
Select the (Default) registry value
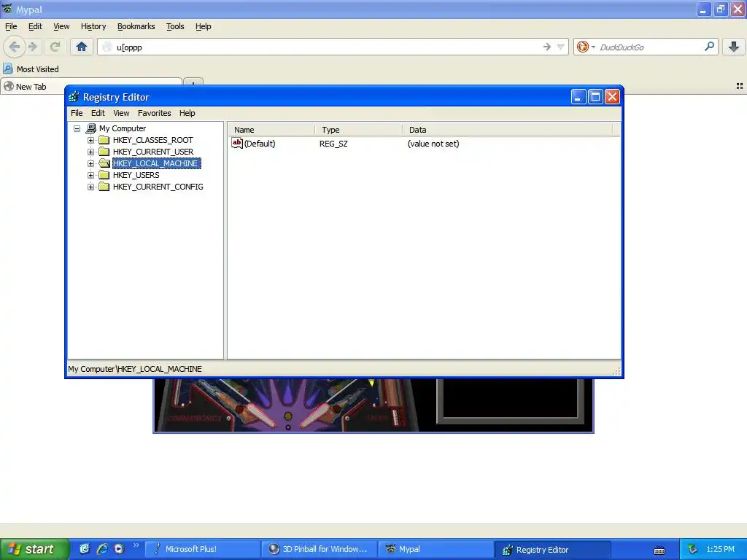pos(260,144)
